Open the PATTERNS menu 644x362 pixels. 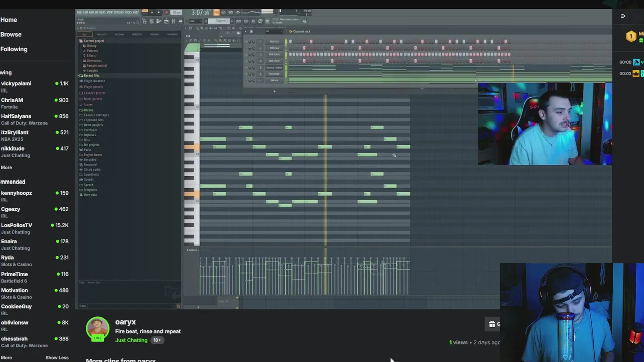(100, 12)
